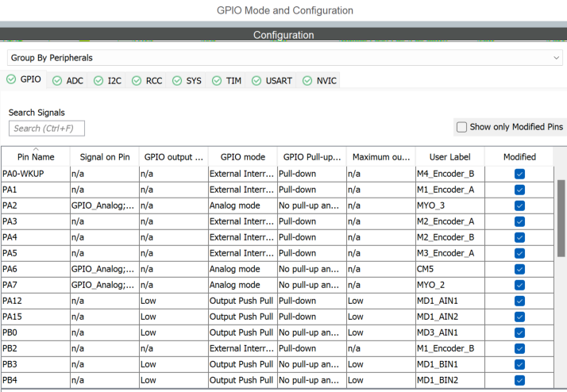
Task: Open the USART tab
Action: (x=272, y=81)
